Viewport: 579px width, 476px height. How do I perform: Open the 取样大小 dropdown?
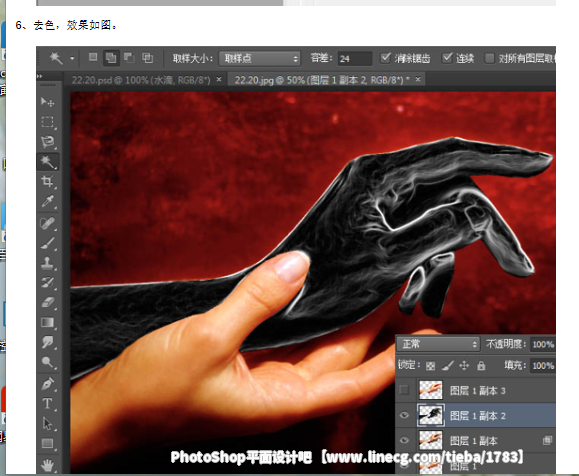pos(260,58)
